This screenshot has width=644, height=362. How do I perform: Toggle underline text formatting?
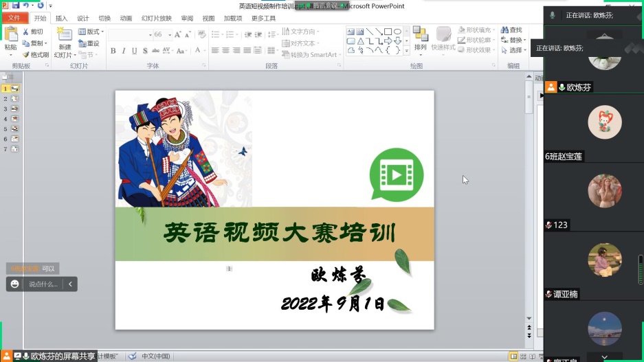tap(134, 51)
